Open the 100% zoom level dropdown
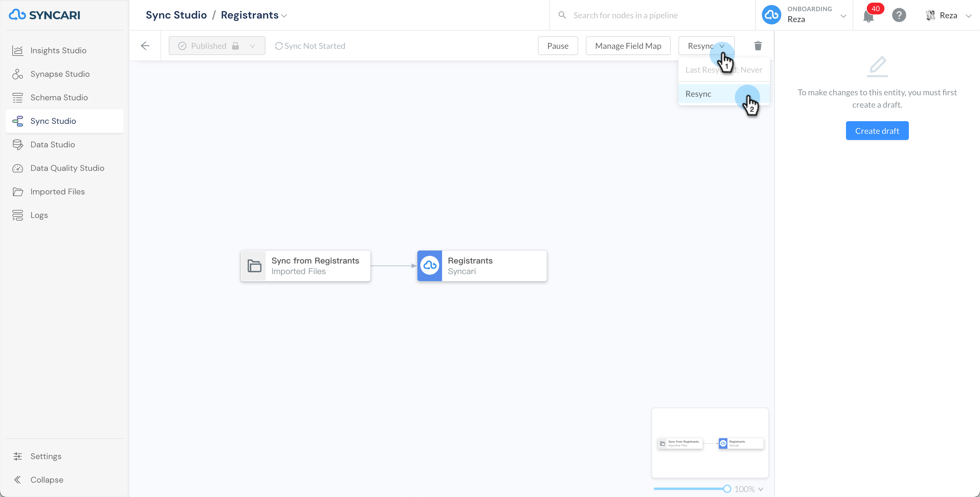 749,489
